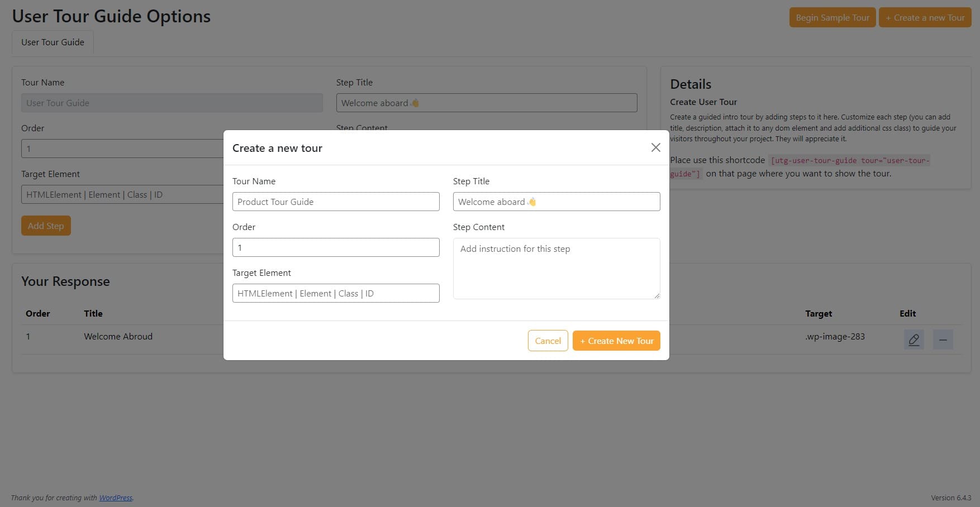Click the Welcome Abroud row title
The image size is (980, 507).
[118, 336]
